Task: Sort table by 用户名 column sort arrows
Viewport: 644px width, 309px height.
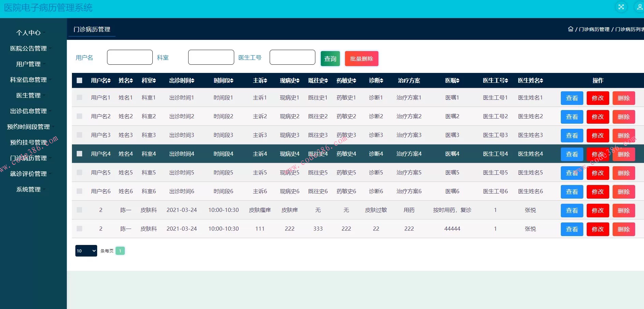Action: 109,81
